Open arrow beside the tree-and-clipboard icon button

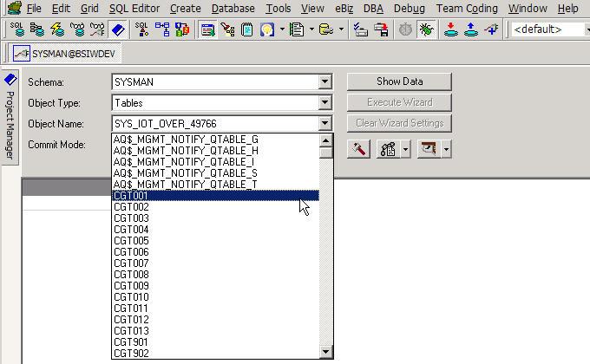pyautogui.click(x=405, y=149)
